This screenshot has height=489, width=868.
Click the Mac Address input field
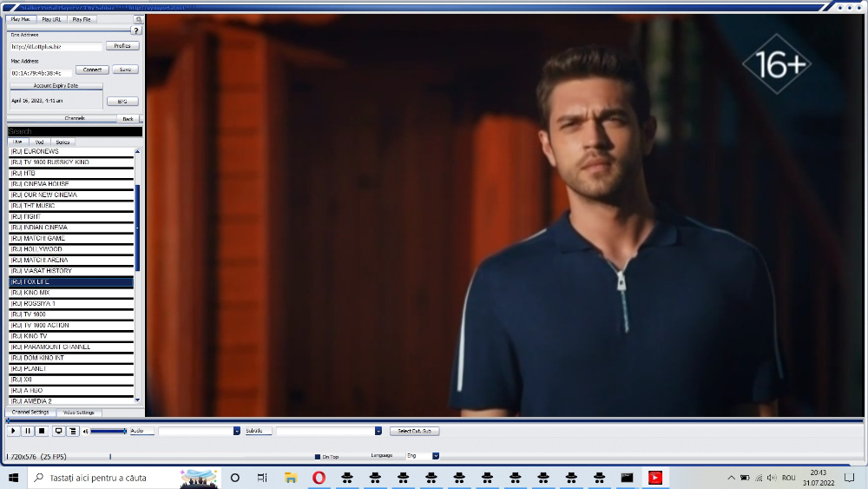click(x=41, y=73)
